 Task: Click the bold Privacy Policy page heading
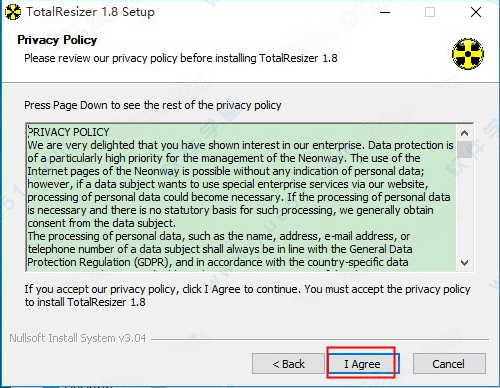57,40
